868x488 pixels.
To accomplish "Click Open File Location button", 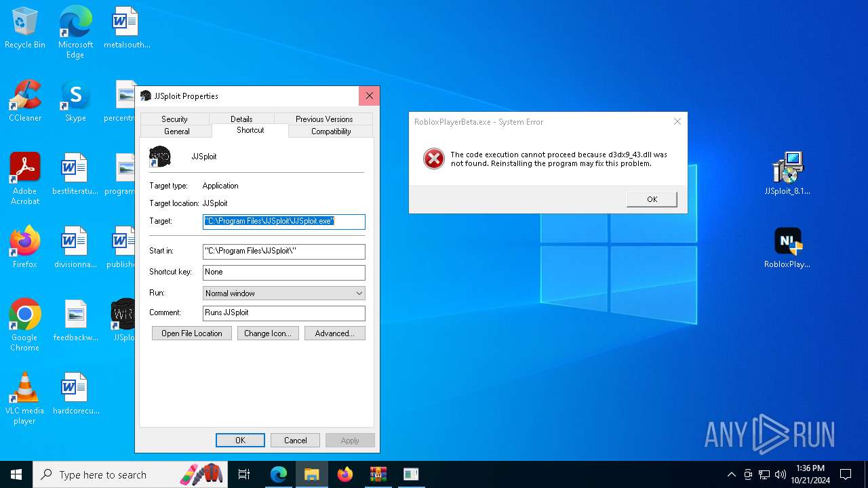I will 192,333.
